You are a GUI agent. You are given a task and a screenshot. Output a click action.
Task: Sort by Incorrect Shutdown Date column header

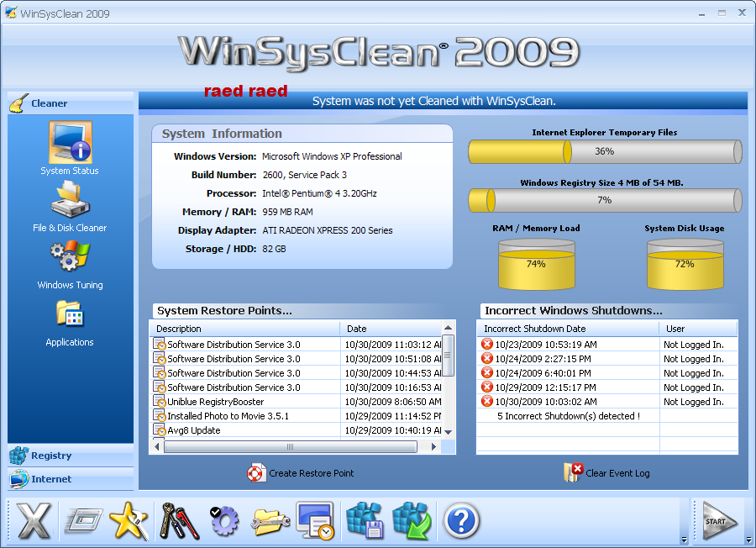click(568, 329)
